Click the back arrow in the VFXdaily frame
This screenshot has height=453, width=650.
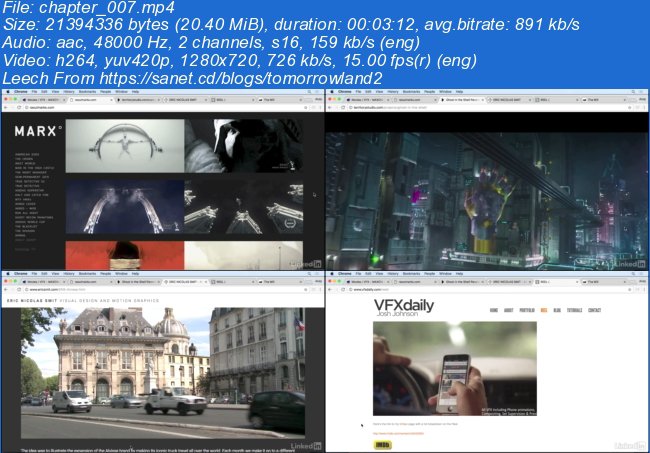click(330, 290)
